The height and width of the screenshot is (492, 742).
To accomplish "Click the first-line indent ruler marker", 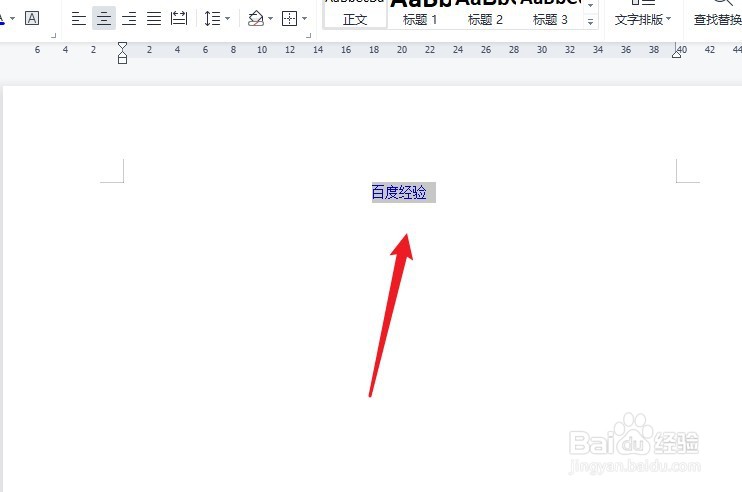I will coord(122,46).
